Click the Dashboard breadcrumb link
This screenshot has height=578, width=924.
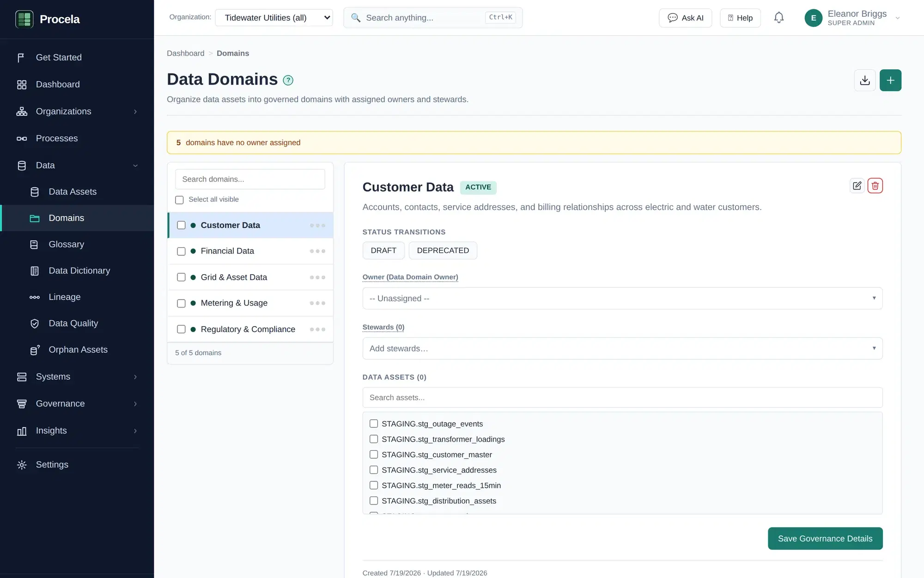click(185, 53)
